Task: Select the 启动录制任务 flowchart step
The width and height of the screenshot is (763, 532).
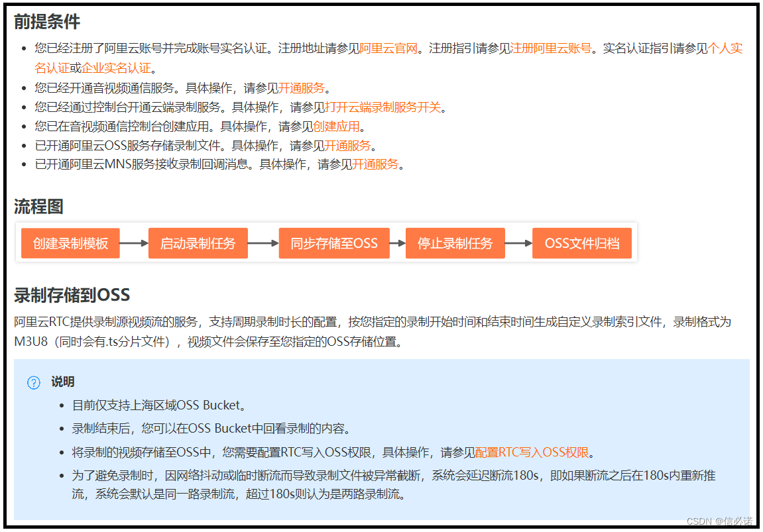Action: pos(198,243)
